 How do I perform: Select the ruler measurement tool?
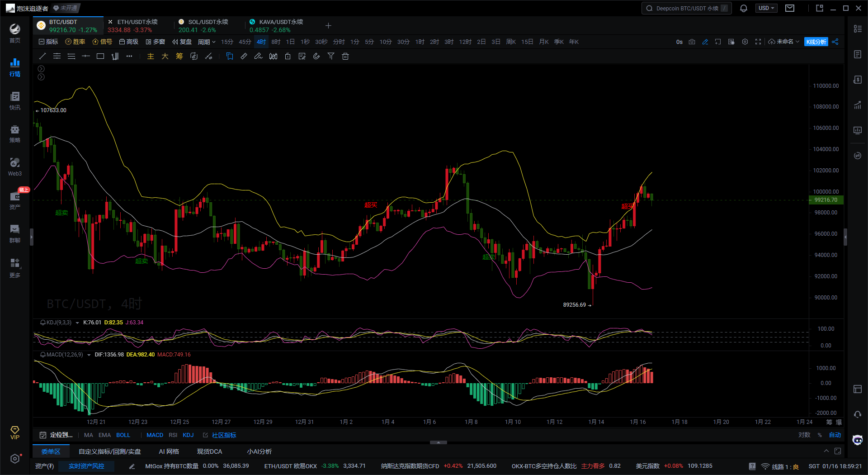pyautogui.click(x=244, y=56)
